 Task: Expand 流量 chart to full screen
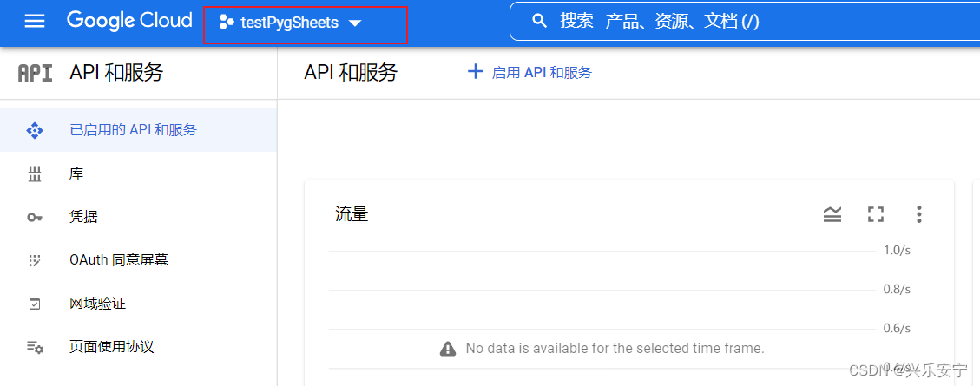(876, 215)
